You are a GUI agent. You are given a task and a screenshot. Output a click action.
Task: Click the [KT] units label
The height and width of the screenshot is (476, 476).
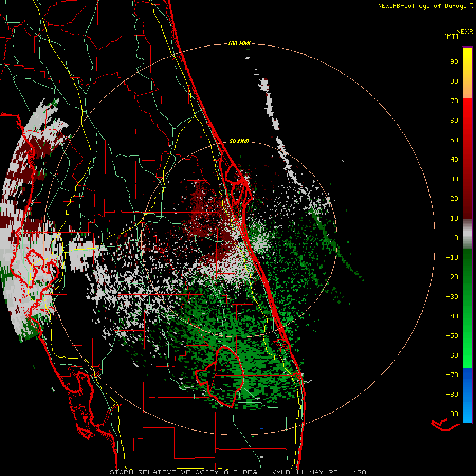click(x=452, y=36)
